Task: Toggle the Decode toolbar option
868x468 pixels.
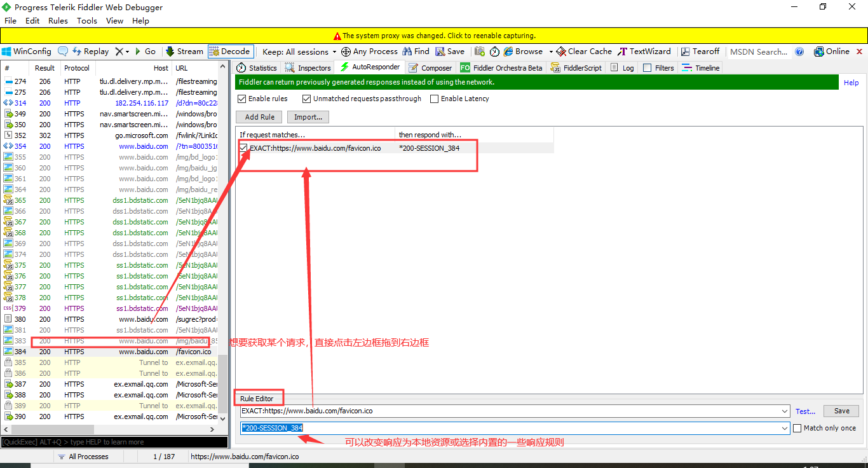Action: (x=230, y=51)
